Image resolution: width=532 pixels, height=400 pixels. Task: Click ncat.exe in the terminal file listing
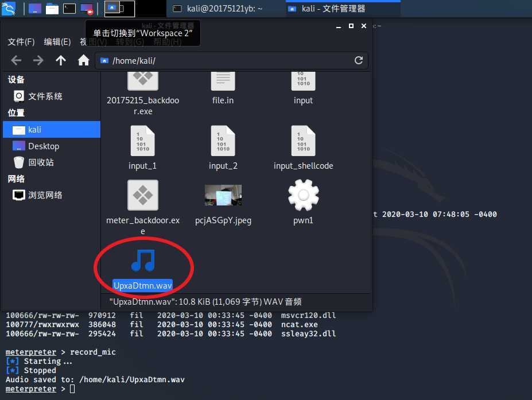300,325
